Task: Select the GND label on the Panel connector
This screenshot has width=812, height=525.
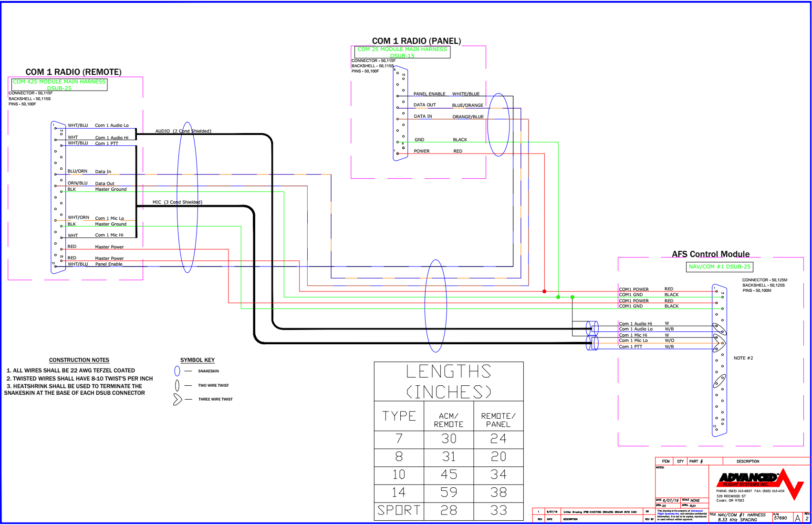Action: [419, 140]
